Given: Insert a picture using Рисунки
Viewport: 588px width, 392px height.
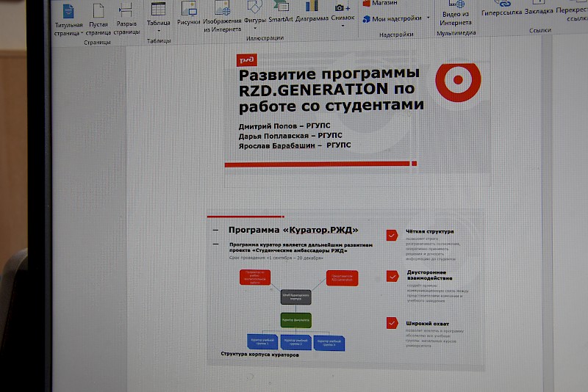Looking at the screenshot, I should coord(189,15).
